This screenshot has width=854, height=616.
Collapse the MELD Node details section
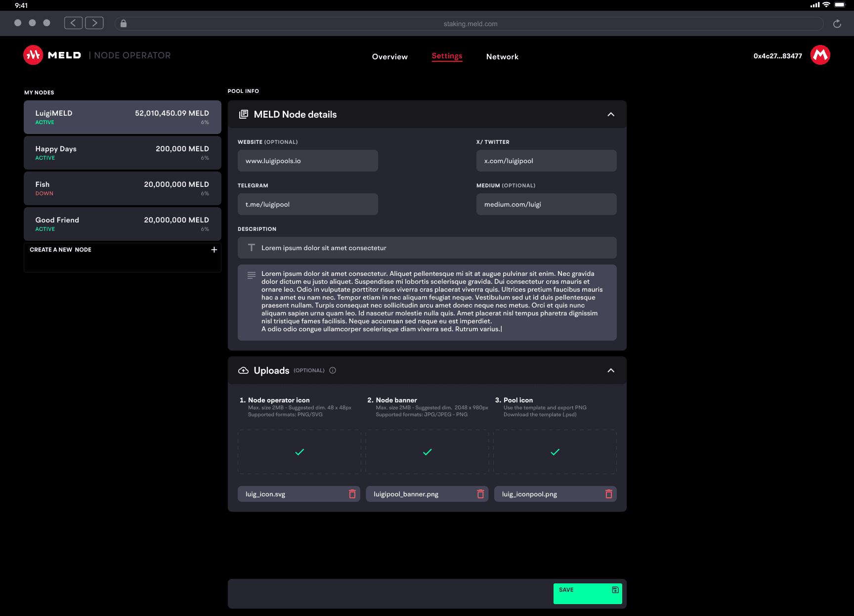pyautogui.click(x=610, y=114)
